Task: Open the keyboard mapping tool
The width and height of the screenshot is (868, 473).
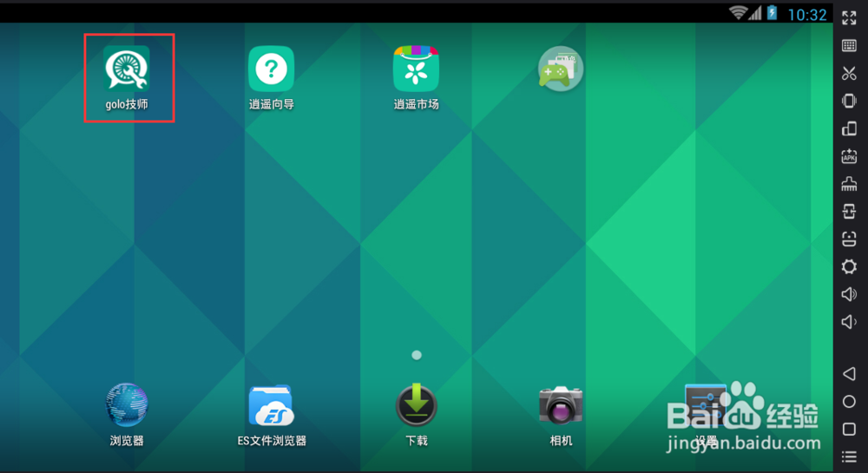Action: [x=849, y=45]
